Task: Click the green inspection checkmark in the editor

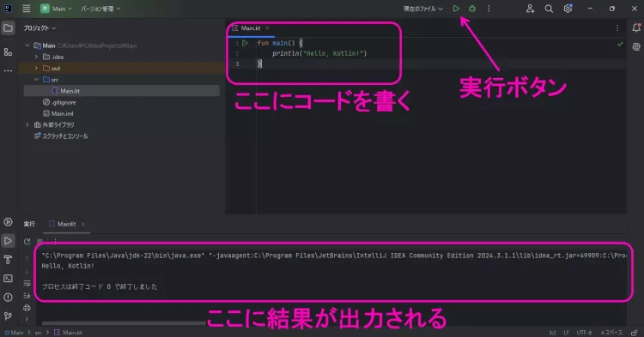Action: pyautogui.click(x=620, y=44)
